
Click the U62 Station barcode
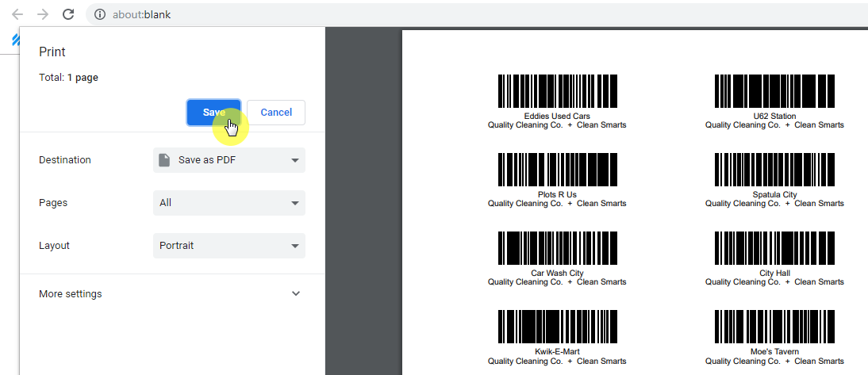point(774,91)
